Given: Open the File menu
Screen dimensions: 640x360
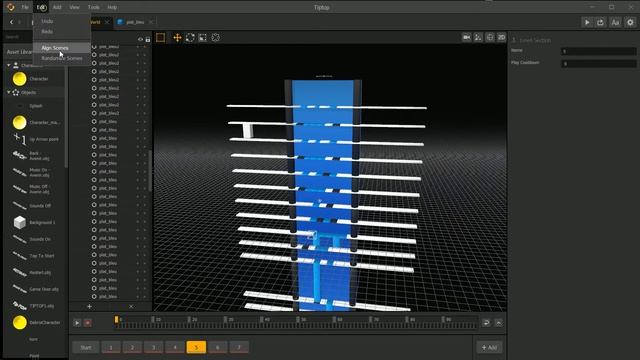Looking at the screenshot, I should point(25,7).
